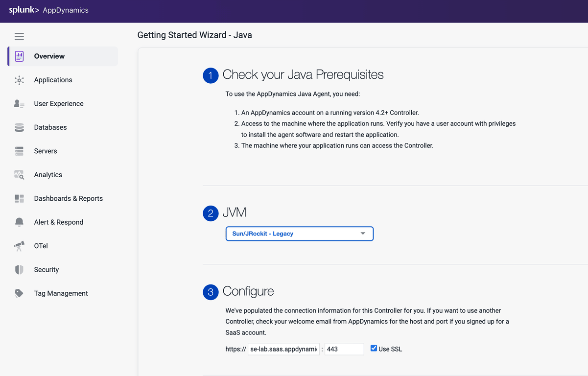Click the hamburger menu icon

[x=19, y=37]
